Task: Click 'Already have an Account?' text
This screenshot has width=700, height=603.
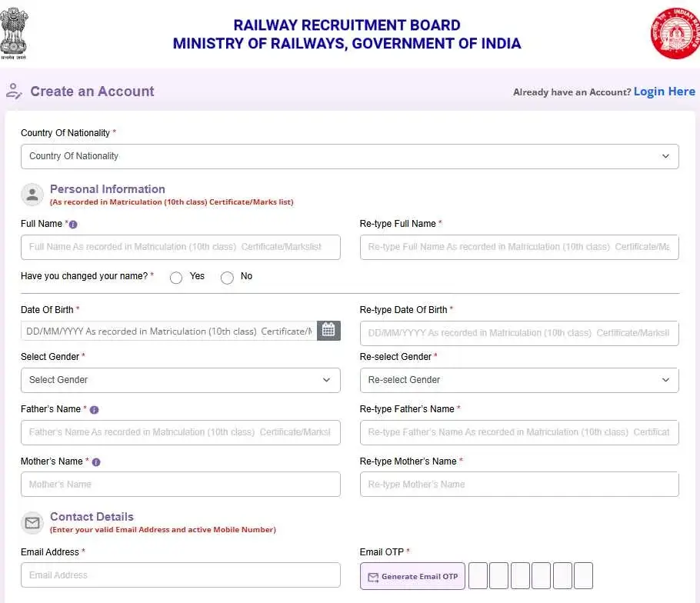Action: pos(572,92)
